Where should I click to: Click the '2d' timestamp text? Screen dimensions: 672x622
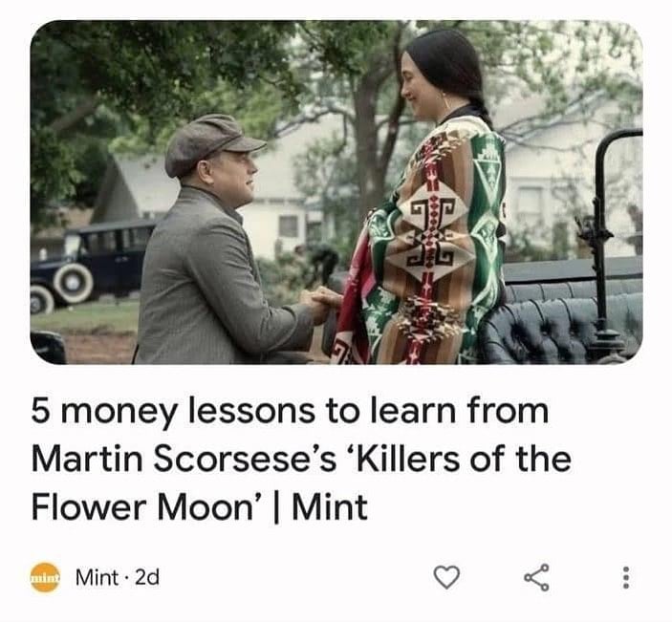147,577
